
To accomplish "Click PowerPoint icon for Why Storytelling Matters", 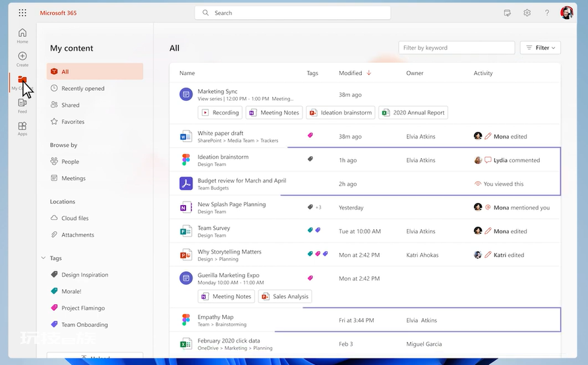I will [186, 255].
